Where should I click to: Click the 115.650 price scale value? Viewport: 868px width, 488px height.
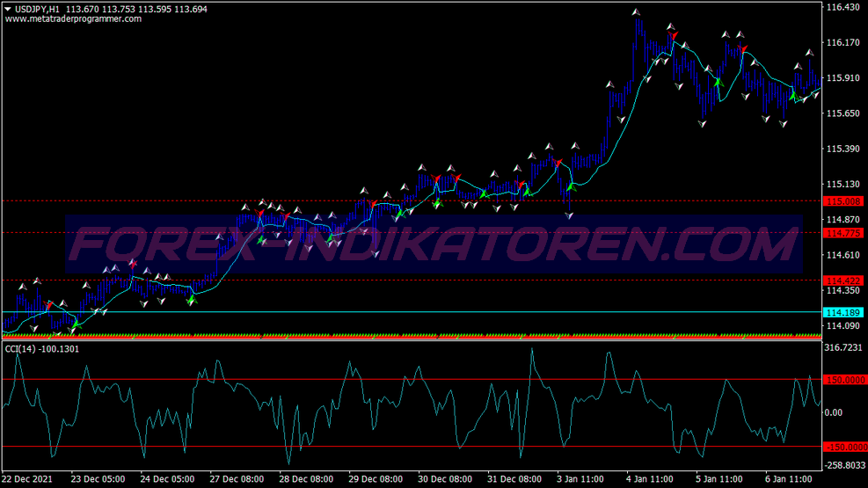[x=843, y=113]
